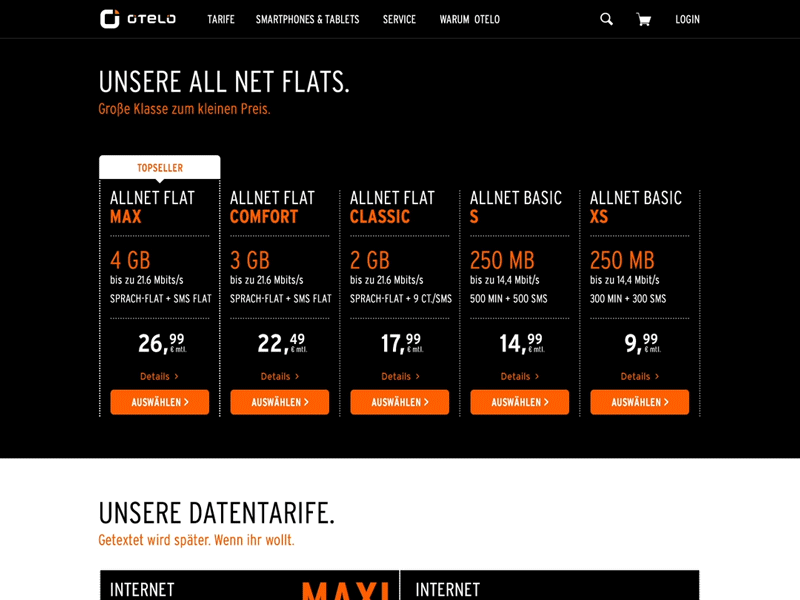Click 'Große Klasse zum kleinen Preis.' subtitle

tap(184, 109)
